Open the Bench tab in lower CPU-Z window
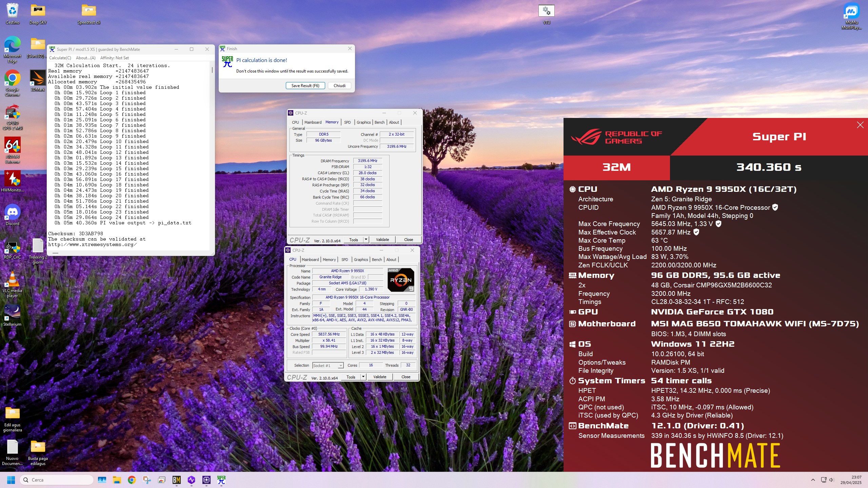 tap(377, 260)
